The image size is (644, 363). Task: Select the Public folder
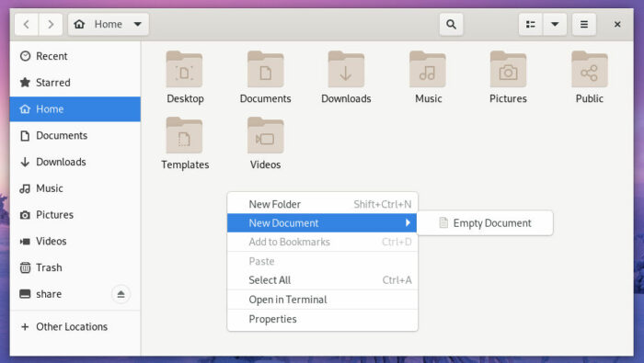(x=590, y=77)
